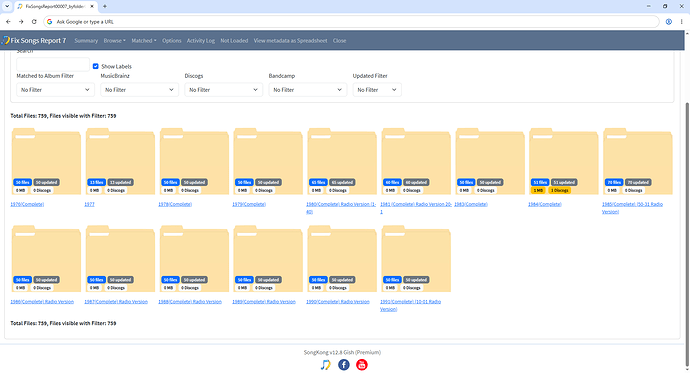This screenshot has width=690, height=373.
Task: Open the 1980(Complete) Radio Version (1-40) link
Action: [341, 208]
